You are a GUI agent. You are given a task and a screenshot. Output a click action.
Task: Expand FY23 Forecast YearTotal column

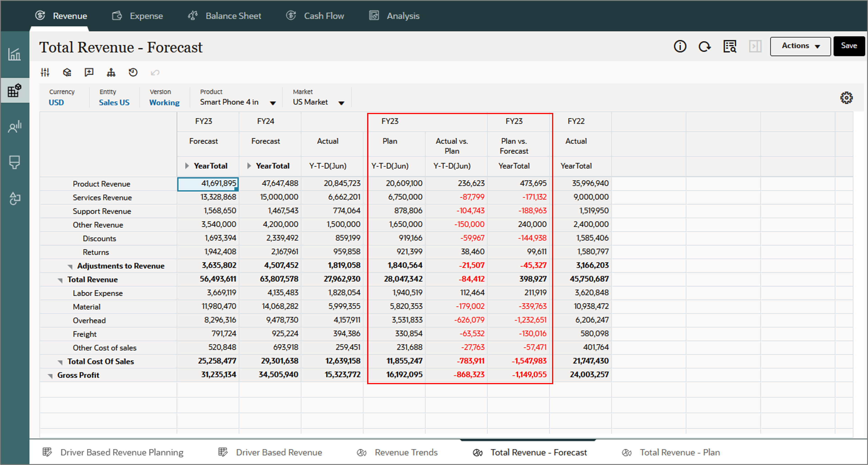coord(187,166)
